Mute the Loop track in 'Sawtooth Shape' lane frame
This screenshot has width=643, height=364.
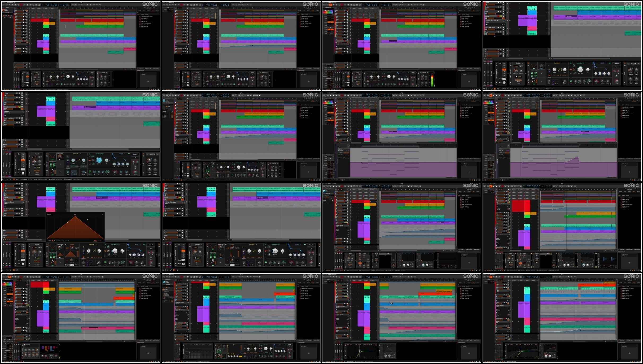pos(182,188)
